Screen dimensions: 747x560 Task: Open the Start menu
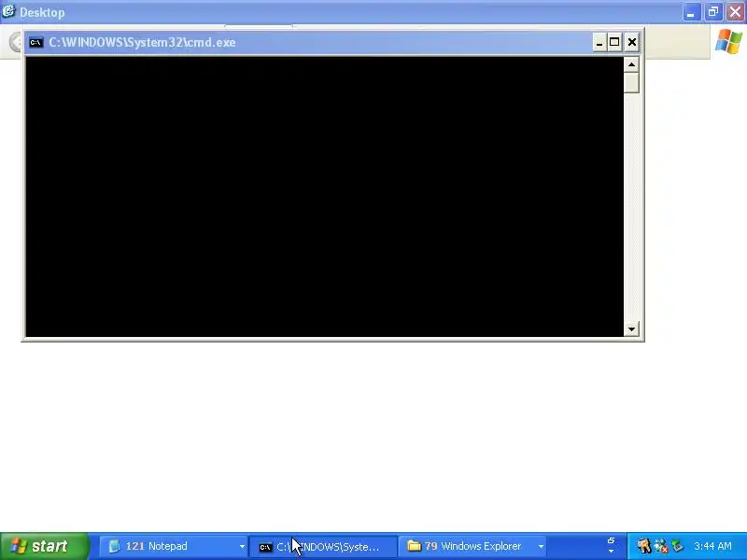45,546
